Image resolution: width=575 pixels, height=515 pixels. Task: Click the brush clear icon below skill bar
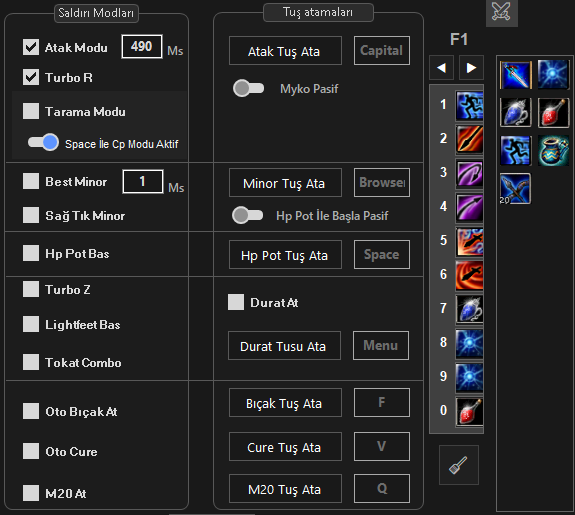[459, 465]
